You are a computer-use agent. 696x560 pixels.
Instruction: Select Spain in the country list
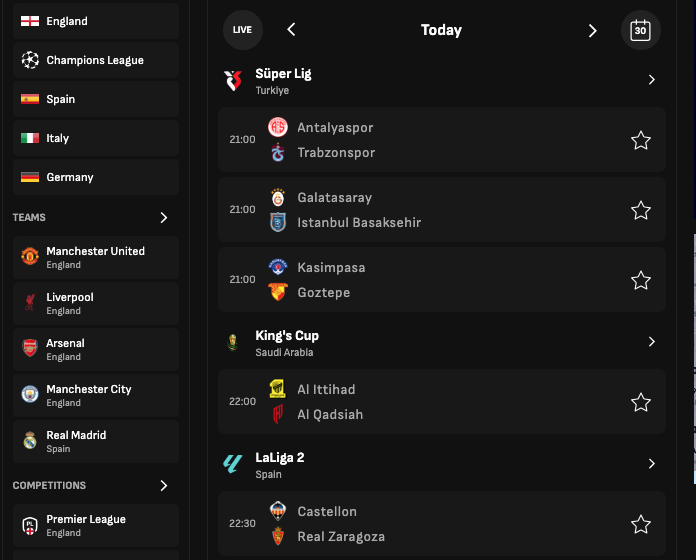tap(96, 99)
